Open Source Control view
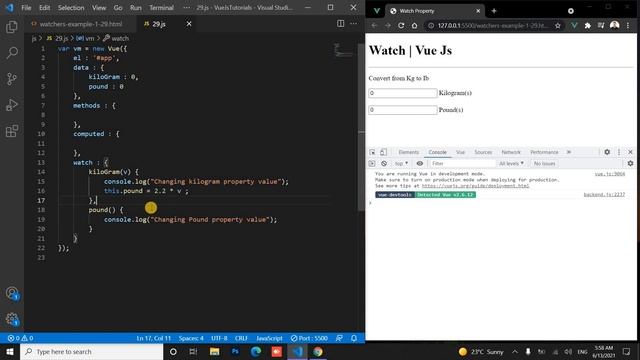This screenshot has width=640, height=360. 12,79
